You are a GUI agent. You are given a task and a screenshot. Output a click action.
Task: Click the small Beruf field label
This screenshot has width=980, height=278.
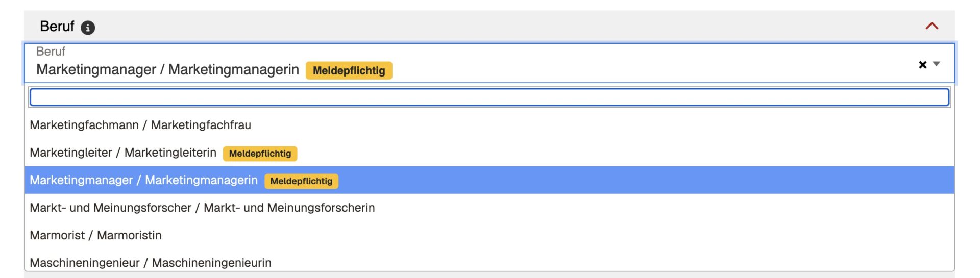[51, 52]
